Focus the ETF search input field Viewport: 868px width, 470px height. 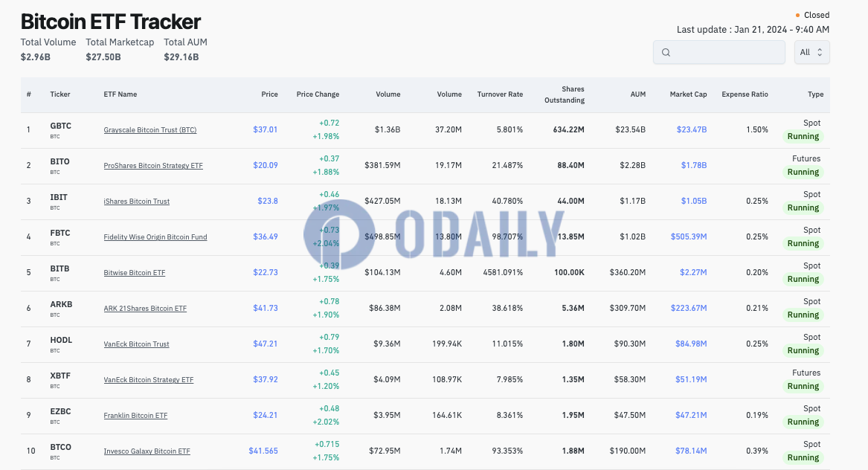[x=719, y=52]
